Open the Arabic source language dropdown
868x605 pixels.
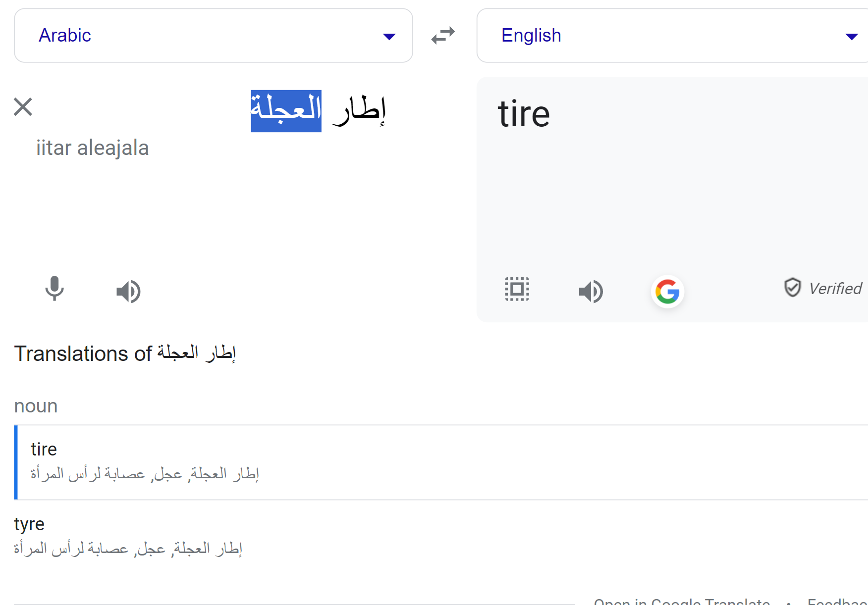[213, 35]
